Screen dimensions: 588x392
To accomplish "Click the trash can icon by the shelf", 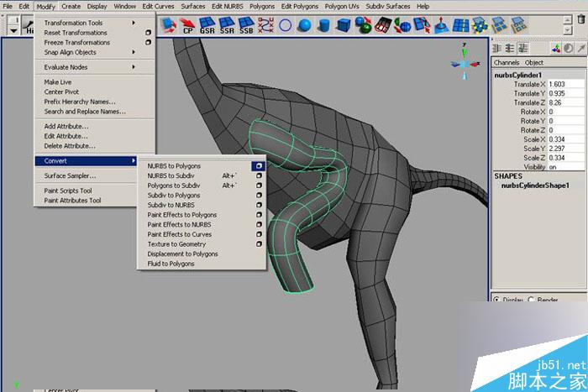I will 581,19.
